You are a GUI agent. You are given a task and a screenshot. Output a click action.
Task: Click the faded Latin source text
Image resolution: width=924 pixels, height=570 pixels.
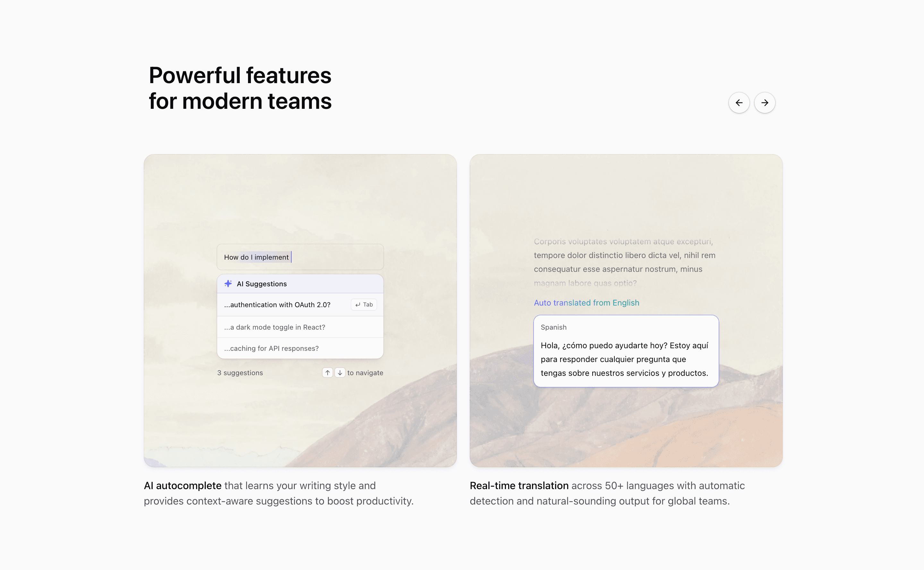click(624, 262)
